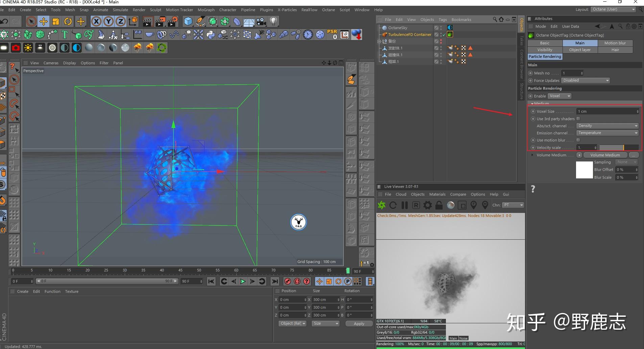
Task: Select the Move tool in top toolbar
Action: coord(44,22)
